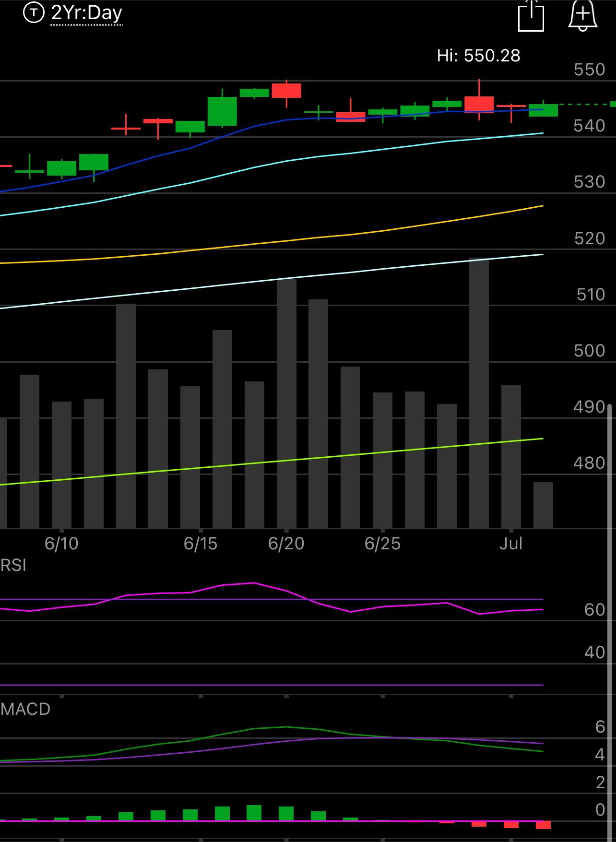
Task: Tap the 510 price axis label
Action: 591,295
